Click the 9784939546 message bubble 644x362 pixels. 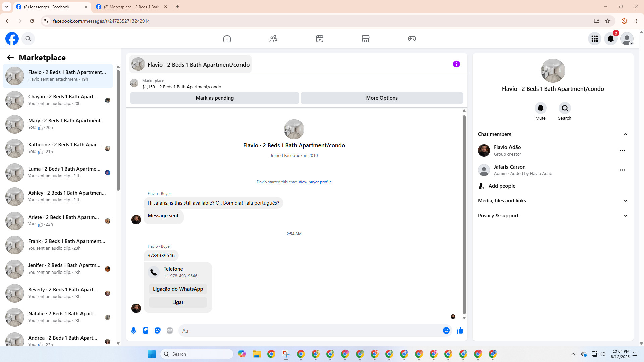161,256
